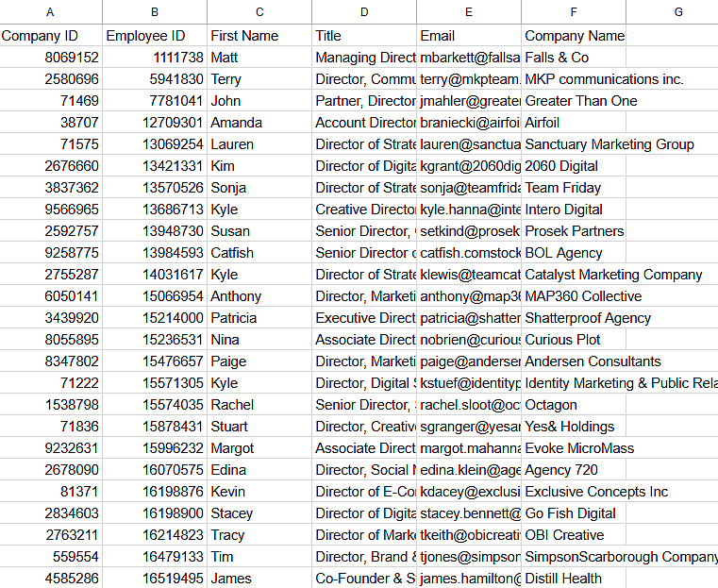Click the column D header

(x=363, y=11)
